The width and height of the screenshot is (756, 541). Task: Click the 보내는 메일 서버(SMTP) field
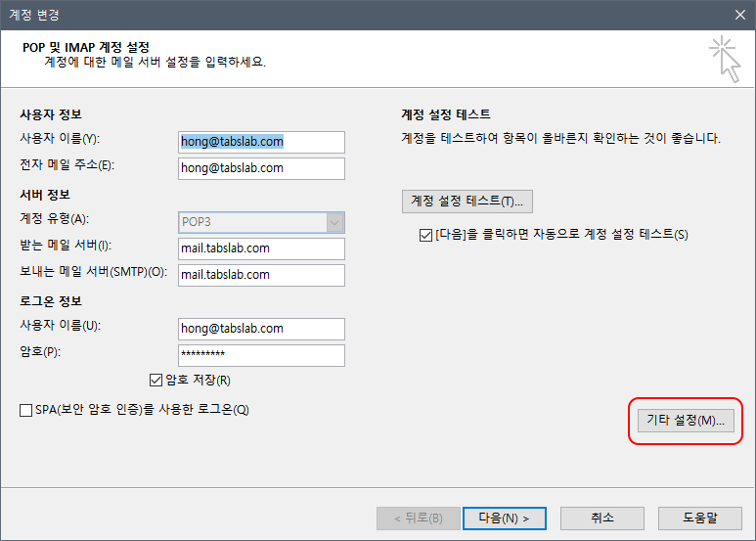pos(261,275)
